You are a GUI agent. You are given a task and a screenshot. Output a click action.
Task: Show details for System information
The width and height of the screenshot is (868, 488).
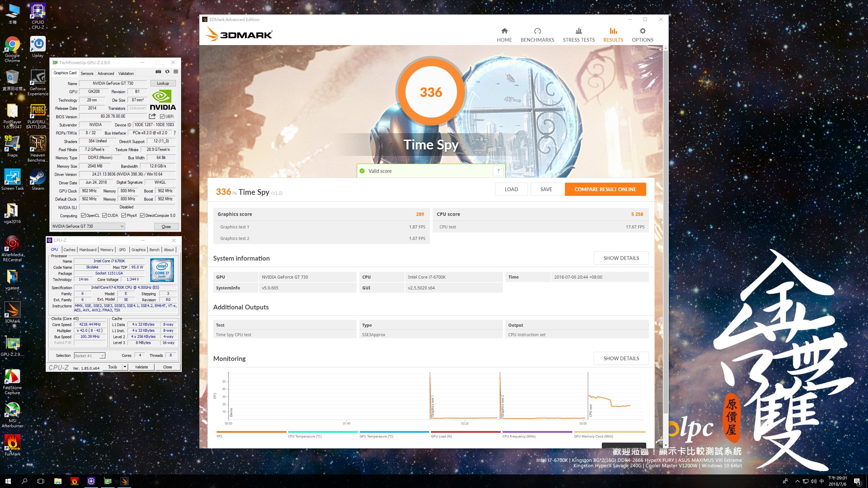tap(621, 258)
